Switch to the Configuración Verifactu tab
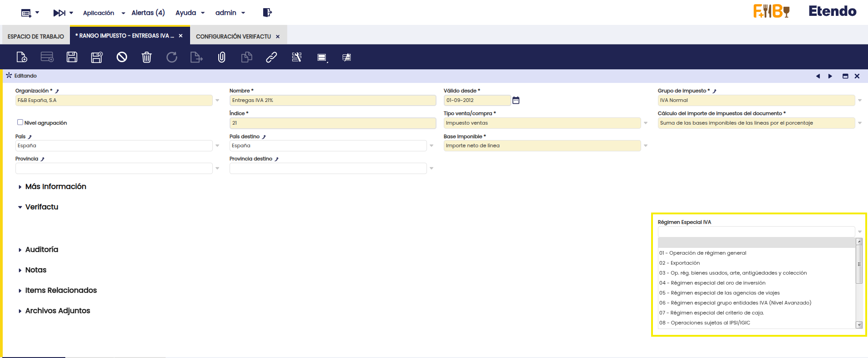868x358 pixels. click(233, 36)
